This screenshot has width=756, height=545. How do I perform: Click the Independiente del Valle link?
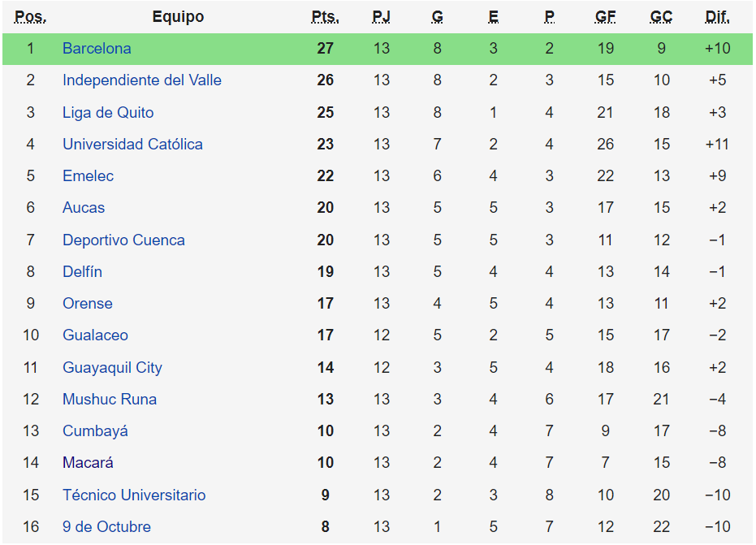tap(142, 80)
